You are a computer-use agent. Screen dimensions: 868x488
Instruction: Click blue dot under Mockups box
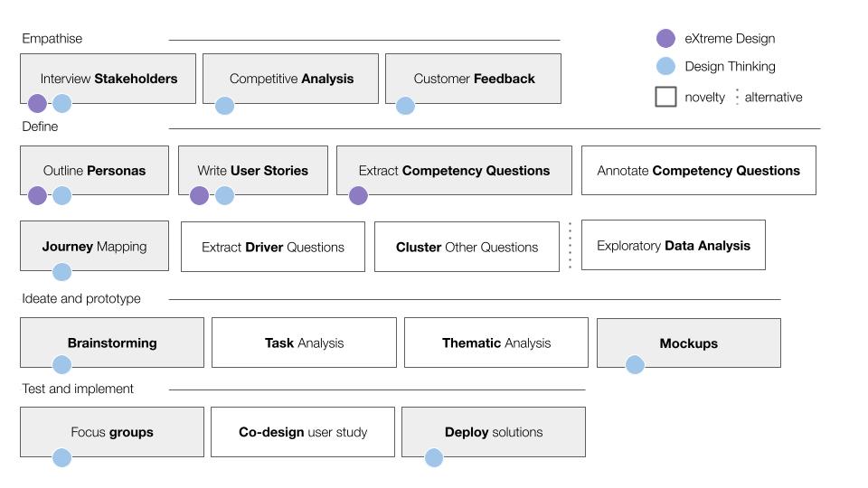click(x=635, y=365)
